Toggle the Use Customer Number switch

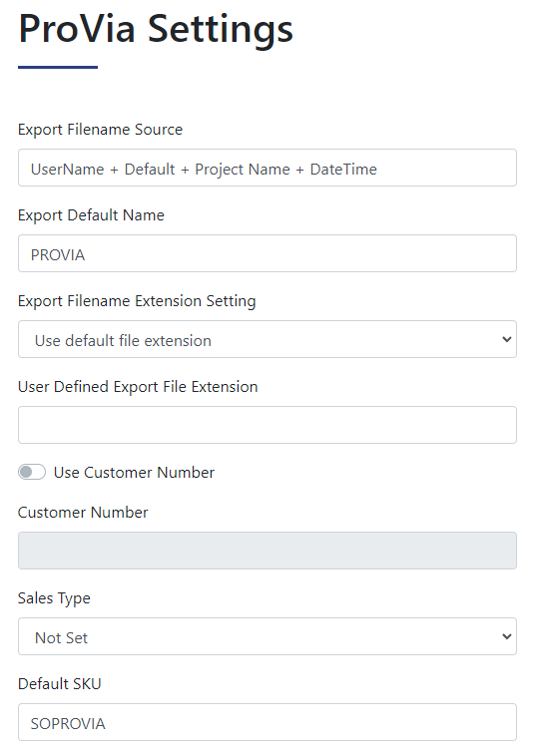click(32, 472)
